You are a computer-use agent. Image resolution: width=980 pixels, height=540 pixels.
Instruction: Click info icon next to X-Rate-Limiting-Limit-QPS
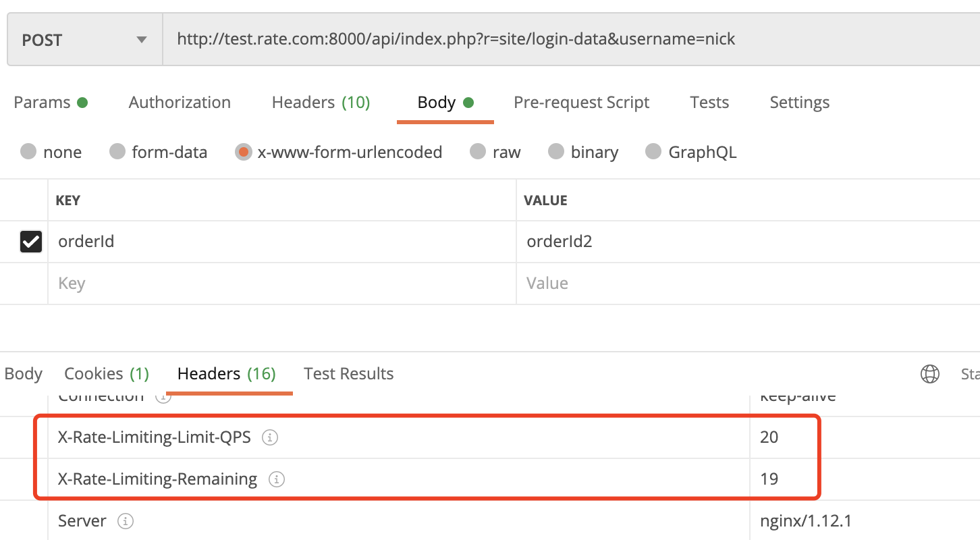[x=270, y=437]
